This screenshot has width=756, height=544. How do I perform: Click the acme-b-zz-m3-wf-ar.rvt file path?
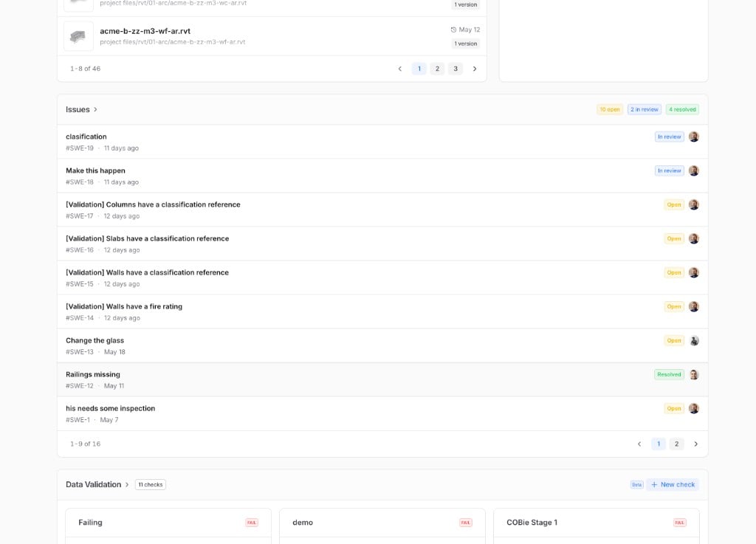tap(173, 42)
